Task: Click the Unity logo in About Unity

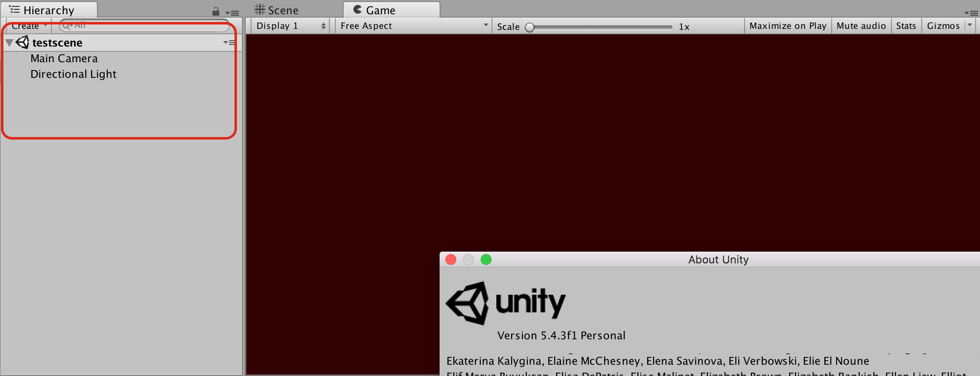Action: pos(506,303)
